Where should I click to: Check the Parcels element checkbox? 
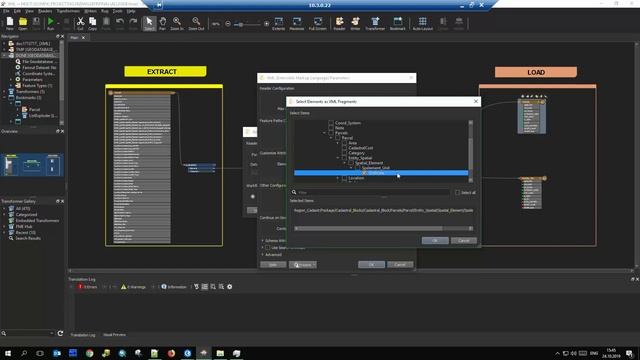tap(331, 133)
